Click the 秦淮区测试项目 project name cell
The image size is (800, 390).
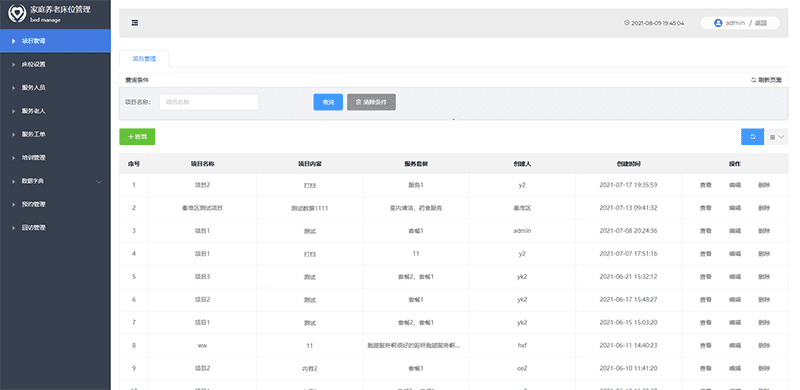coord(203,208)
